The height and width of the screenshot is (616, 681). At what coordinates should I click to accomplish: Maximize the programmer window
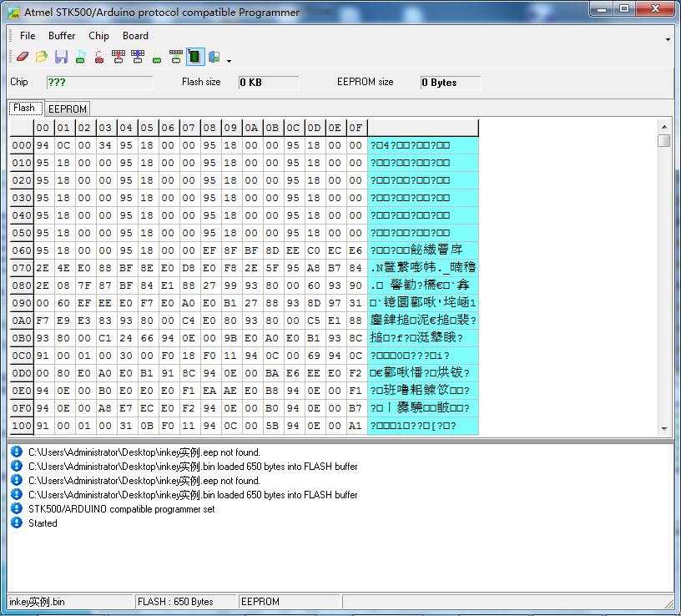(624, 8)
